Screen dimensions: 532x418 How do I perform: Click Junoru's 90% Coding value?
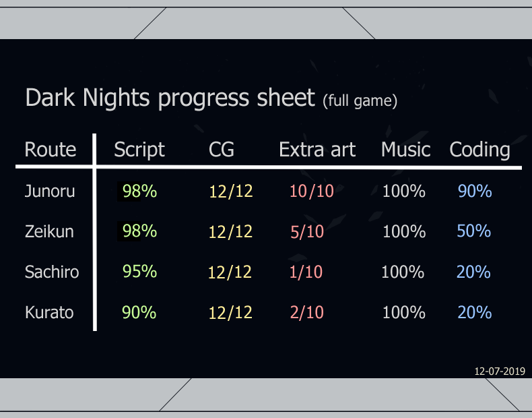475,191
